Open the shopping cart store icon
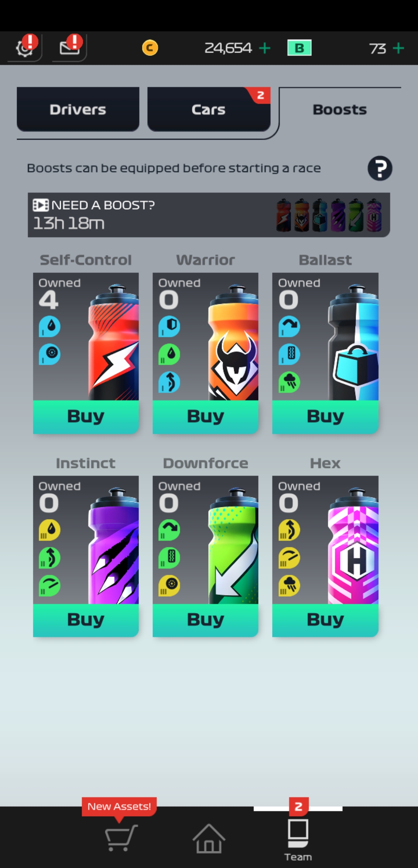 (122, 837)
